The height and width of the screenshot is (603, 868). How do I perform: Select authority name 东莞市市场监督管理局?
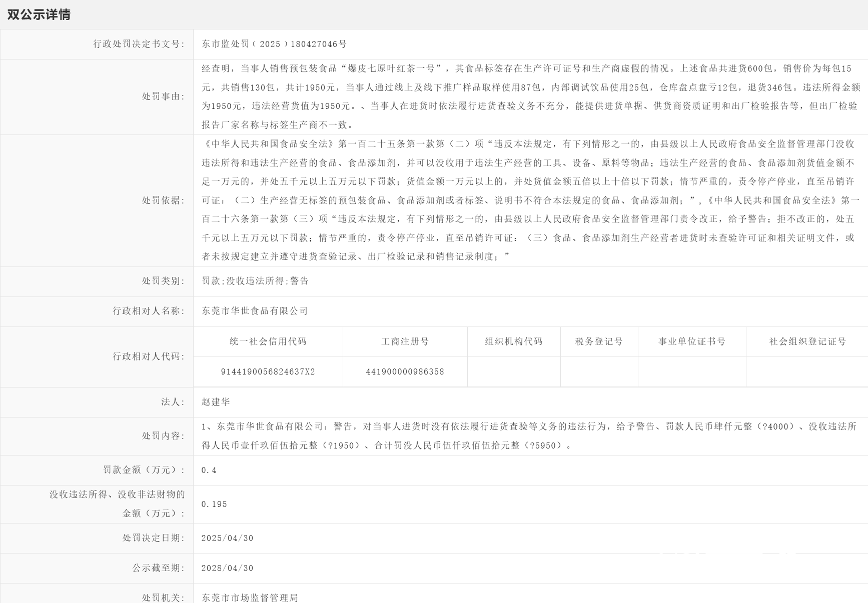click(x=250, y=597)
